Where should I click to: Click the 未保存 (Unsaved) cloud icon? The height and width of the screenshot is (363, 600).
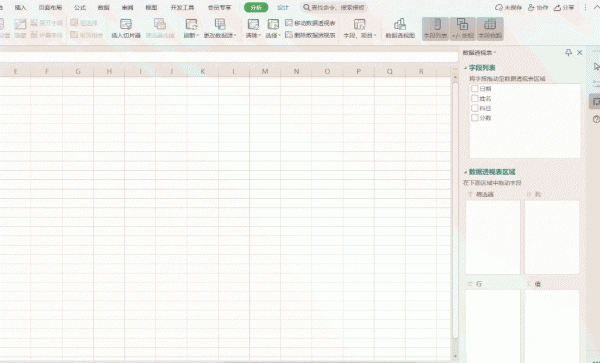(x=499, y=7)
